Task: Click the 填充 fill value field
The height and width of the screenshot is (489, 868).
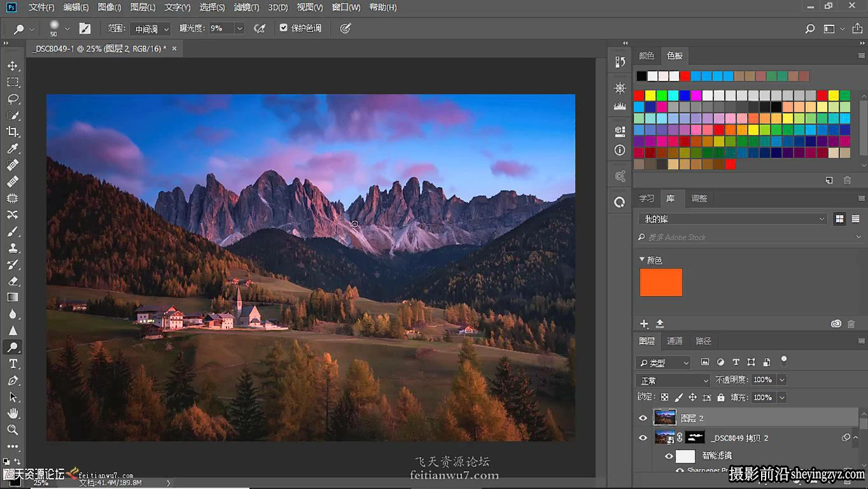Action: pyautogui.click(x=762, y=397)
